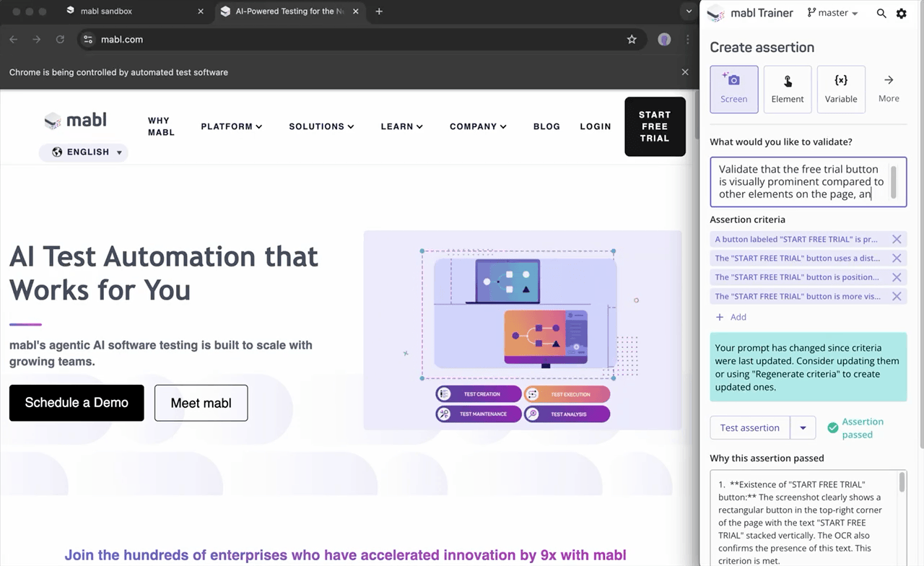Open mabl Trainer settings gear

[901, 13]
